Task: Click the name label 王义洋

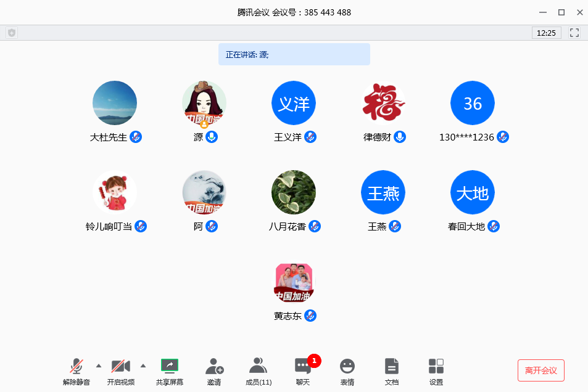Action: click(288, 137)
